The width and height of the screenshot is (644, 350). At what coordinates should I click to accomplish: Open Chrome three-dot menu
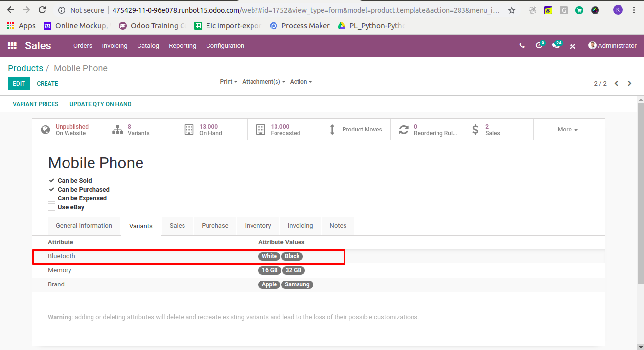[634, 10]
